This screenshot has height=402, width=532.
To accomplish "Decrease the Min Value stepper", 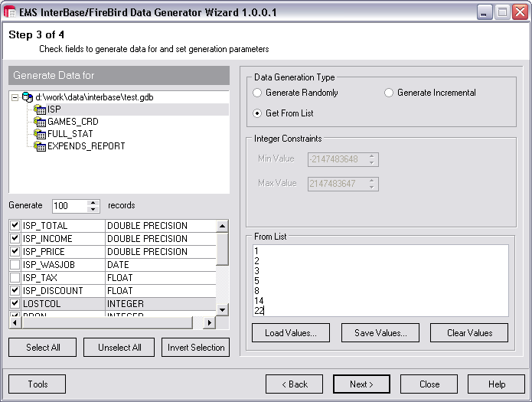I will 372,162.
